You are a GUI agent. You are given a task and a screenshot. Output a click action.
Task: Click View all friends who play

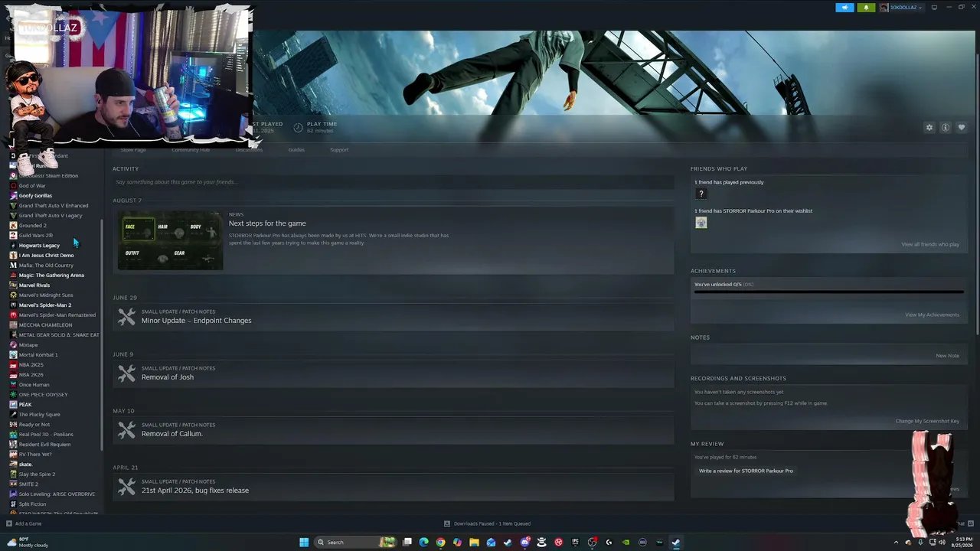(930, 244)
